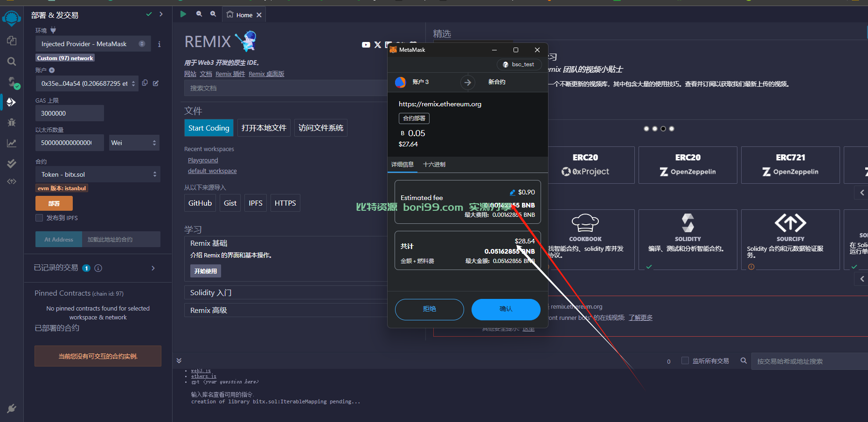This screenshot has width=868, height=422.
Task: Click the At Address button
Action: 59,239
